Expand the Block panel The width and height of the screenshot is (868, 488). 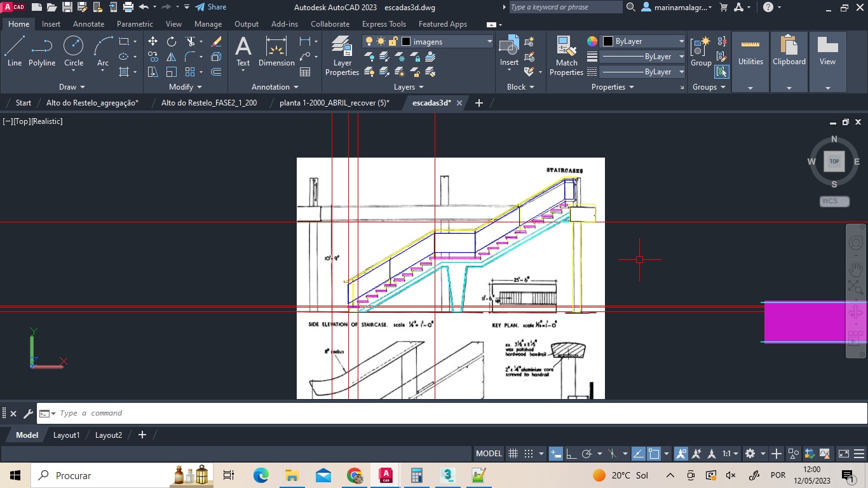click(521, 87)
